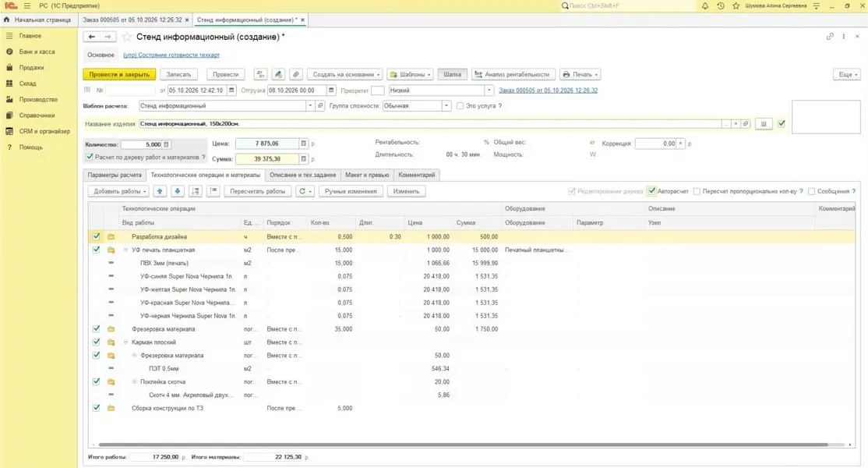This screenshot has width=868, height=468.
Task: Open the Еще menu
Action: tap(847, 74)
